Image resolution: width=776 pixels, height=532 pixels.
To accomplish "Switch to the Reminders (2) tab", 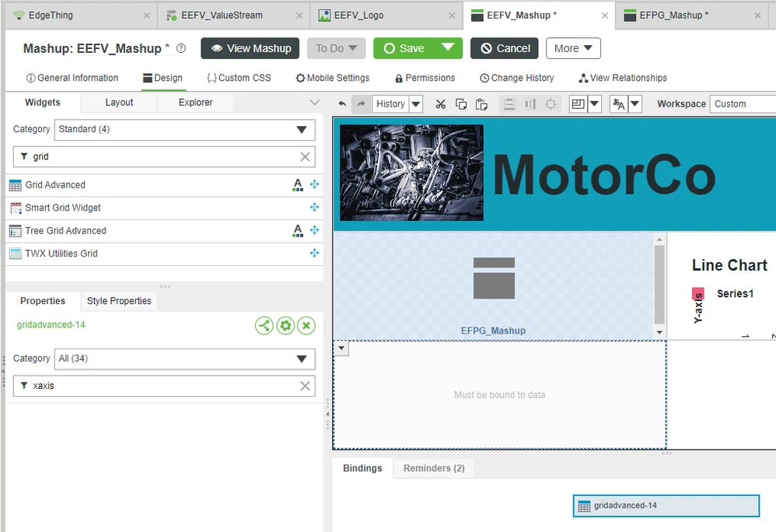I will [x=434, y=468].
